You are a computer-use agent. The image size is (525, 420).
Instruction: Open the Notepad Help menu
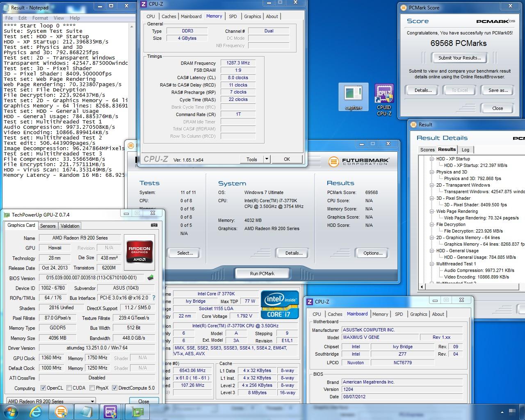coord(75,18)
